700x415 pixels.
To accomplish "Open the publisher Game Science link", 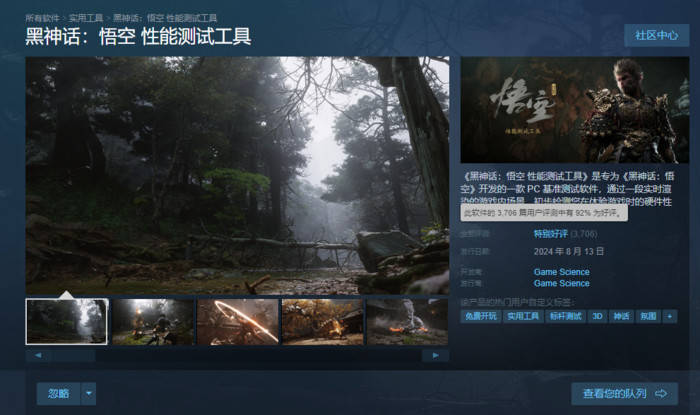I will click(561, 283).
